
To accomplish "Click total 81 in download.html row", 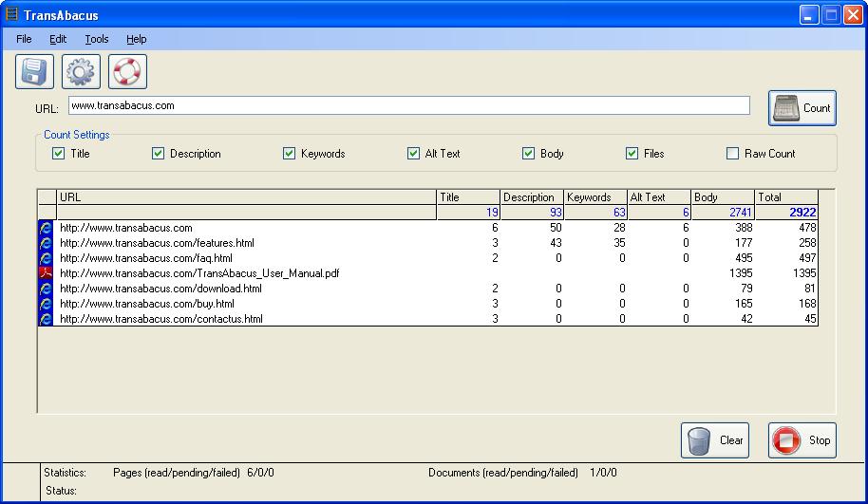I will tap(810, 289).
